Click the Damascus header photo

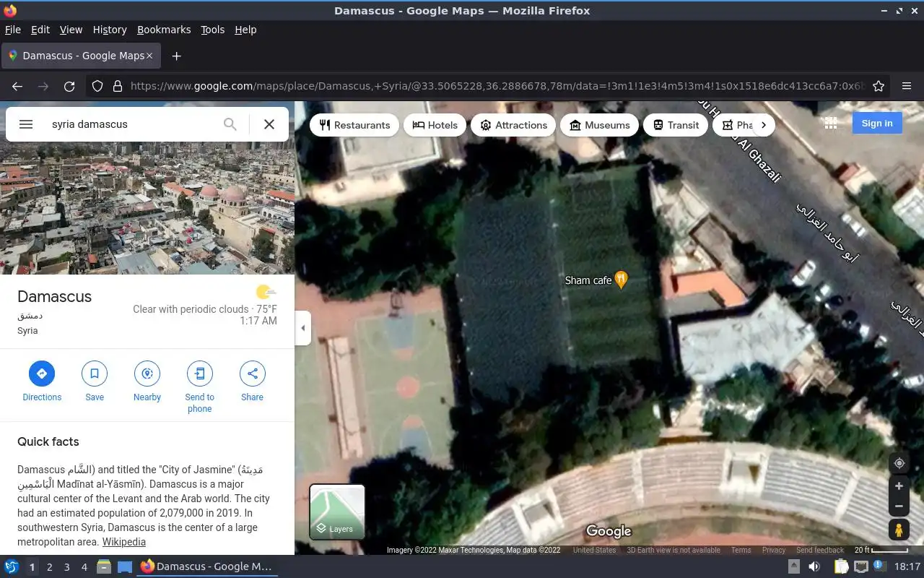[147, 210]
